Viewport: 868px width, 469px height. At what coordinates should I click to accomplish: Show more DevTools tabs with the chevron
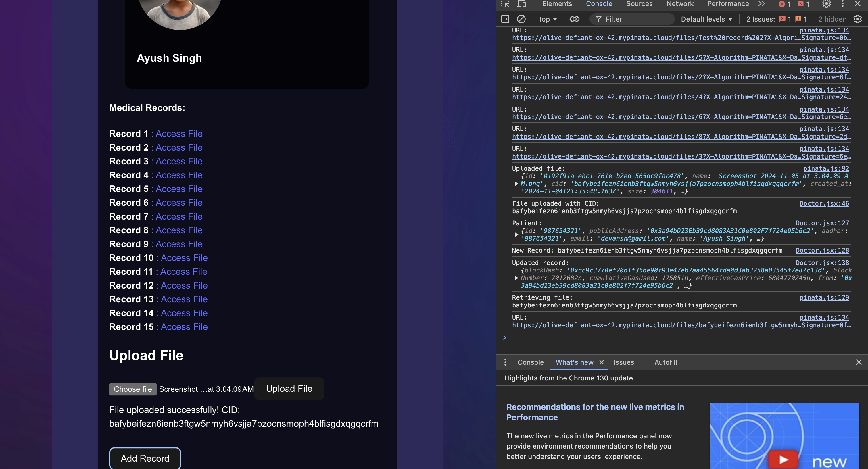point(762,4)
